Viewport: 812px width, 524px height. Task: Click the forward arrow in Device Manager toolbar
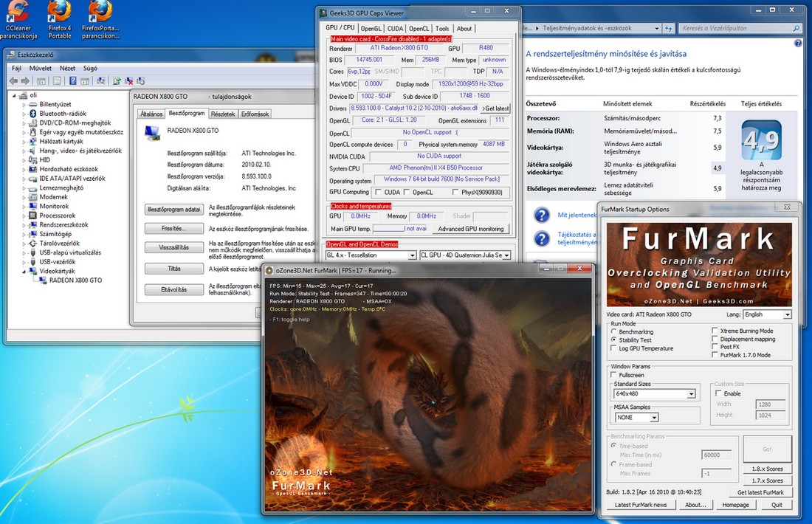coord(25,80)
